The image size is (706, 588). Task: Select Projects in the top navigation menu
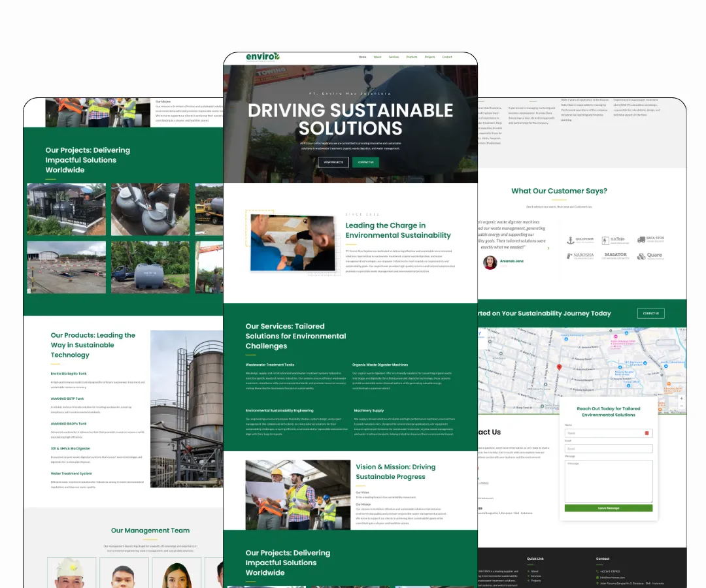pyautogui.click(x=429, y=57)
